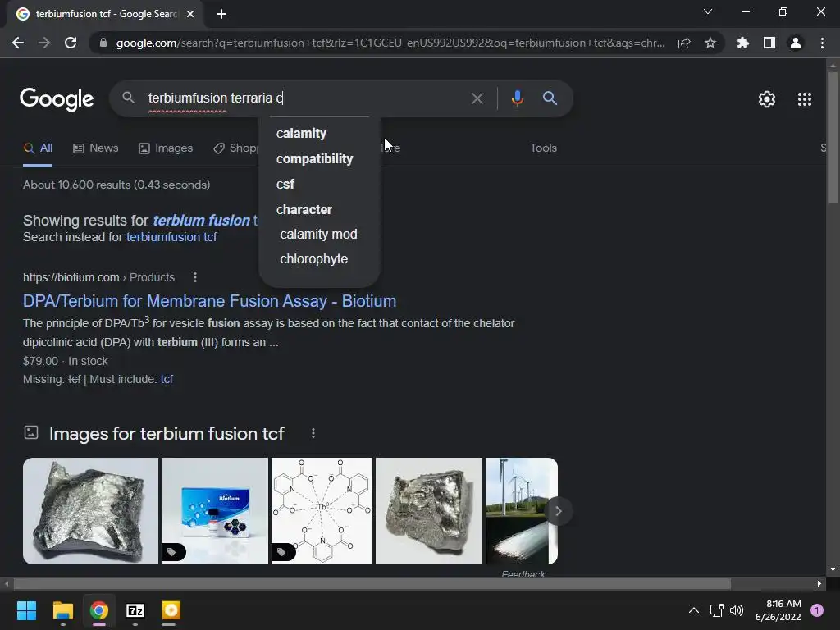840x630 pixels.
Task: Select the All results tab
Action: (x=38, y=148)
